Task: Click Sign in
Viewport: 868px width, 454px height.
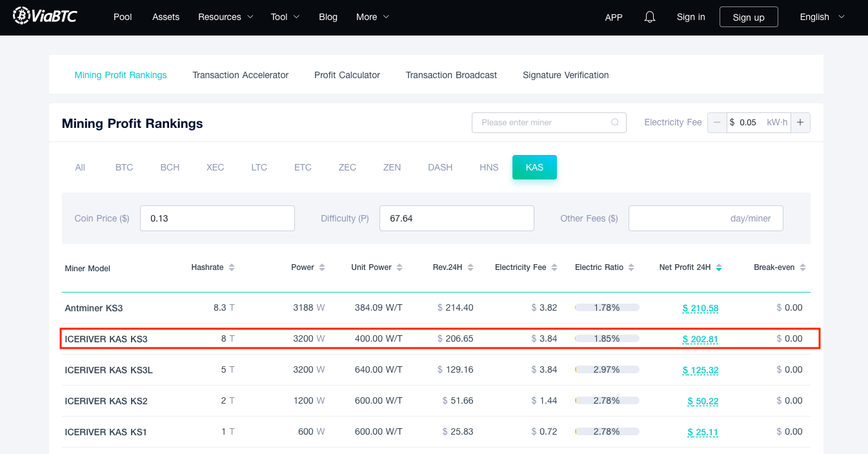Action: coord(691,17)
